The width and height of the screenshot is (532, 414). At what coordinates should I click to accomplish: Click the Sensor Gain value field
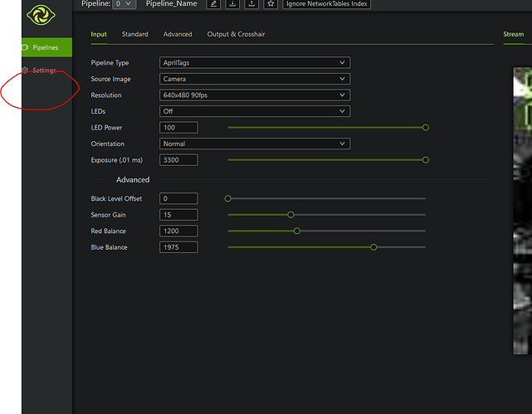pyautogui.click(x=178, y=215)
